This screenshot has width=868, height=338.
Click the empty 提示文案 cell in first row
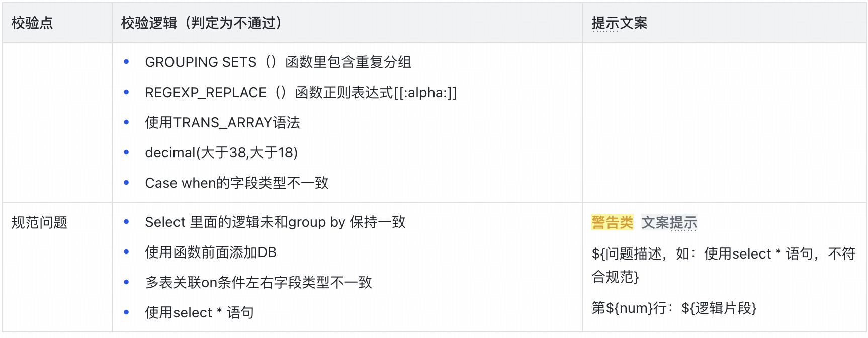pos(724,123)
